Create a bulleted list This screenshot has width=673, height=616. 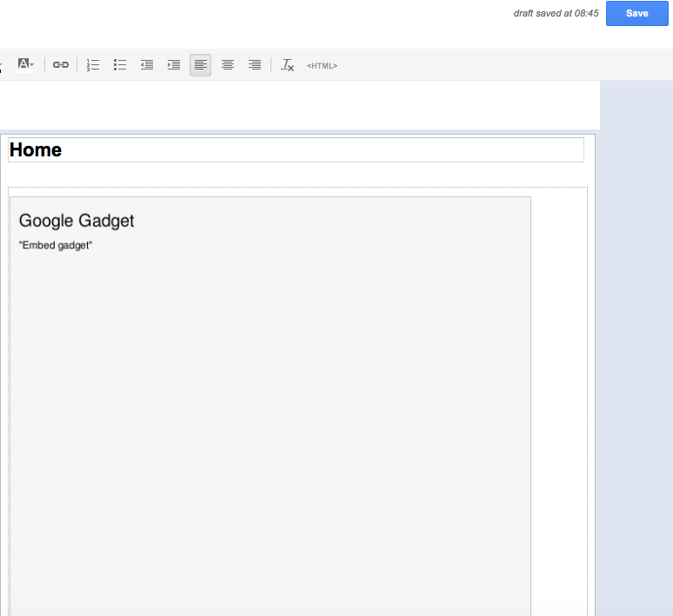click(120, 65)
